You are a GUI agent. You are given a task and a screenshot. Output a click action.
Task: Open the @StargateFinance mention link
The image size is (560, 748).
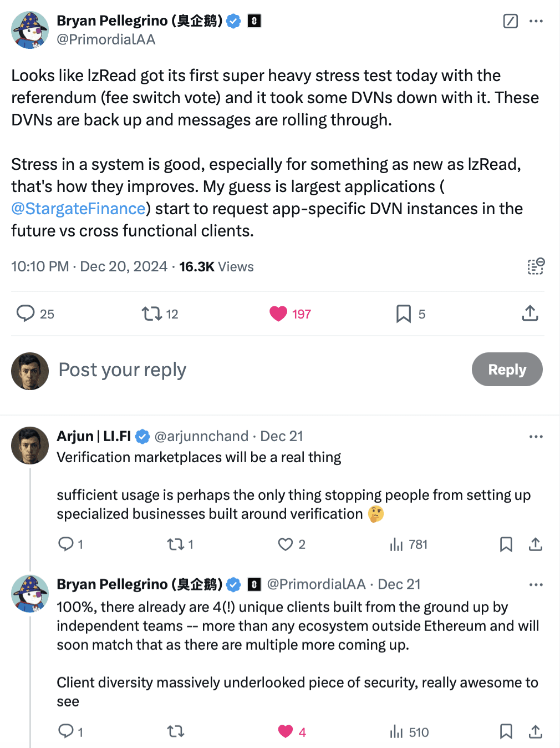point(78,209)
